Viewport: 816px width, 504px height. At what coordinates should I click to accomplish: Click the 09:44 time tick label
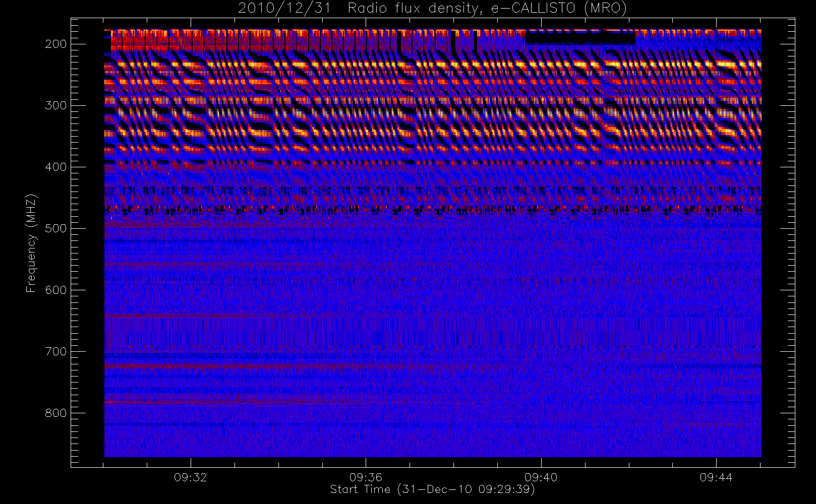pyautogui.click(x=716, y=477)
